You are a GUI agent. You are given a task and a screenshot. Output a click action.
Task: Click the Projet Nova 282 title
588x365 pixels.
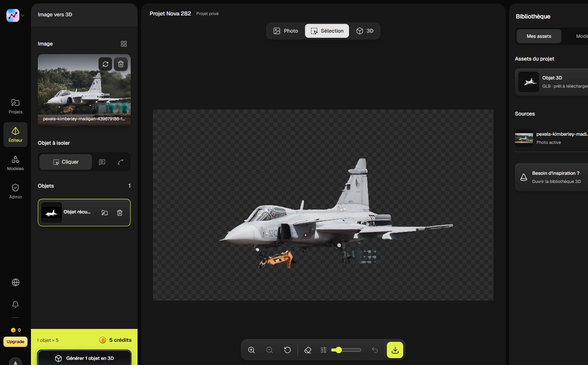click(170, 14)
